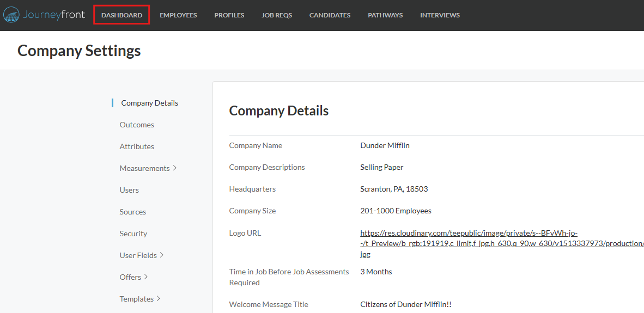Viewport: 644px width, 313px height.
Task: Open the Profiles navigation item
Action: coord(229,15)
